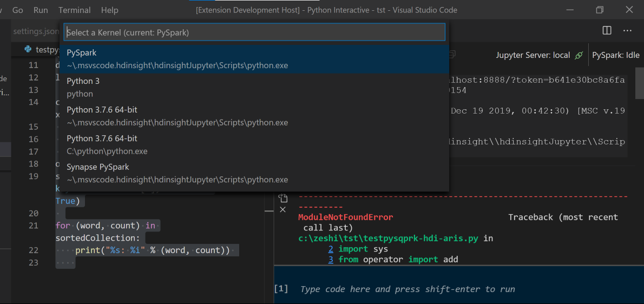This screenshot has width=644, height=304.
Task: Follow the line 2 link in traceback
Action: click(x=331, y=249)
